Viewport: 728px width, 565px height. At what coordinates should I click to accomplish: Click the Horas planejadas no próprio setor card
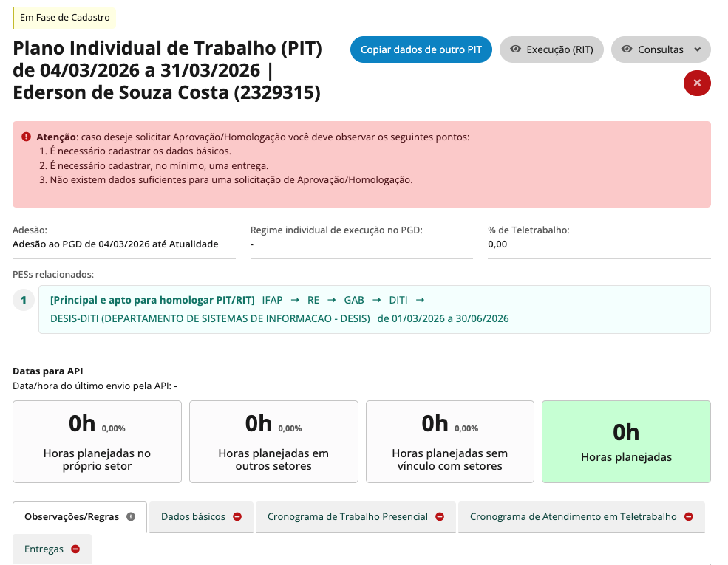[97, 442]
